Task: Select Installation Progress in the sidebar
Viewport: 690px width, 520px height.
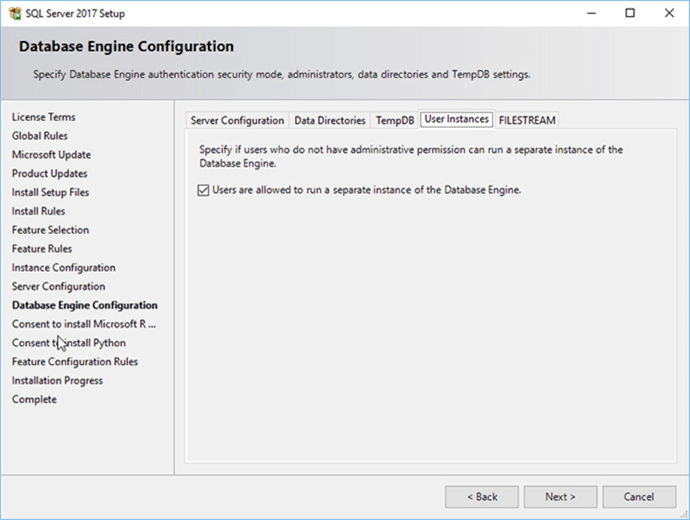Action: 57,381
